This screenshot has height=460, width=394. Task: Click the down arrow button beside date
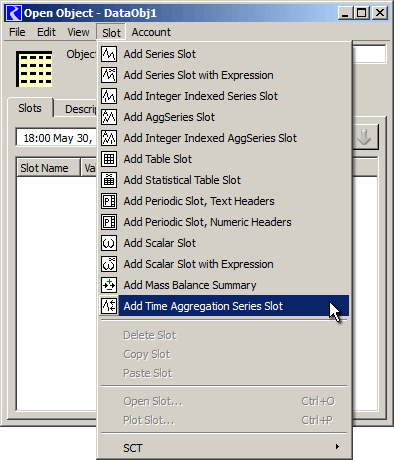[x=365, y=137]
